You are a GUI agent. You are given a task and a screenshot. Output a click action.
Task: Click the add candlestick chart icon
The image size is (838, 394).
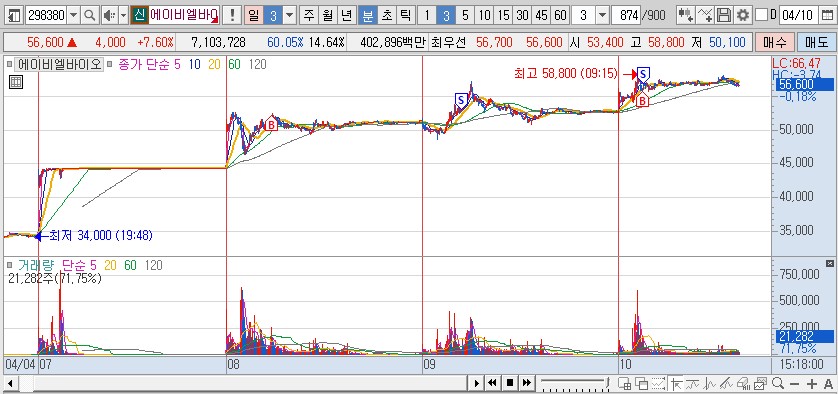[686, 15]
